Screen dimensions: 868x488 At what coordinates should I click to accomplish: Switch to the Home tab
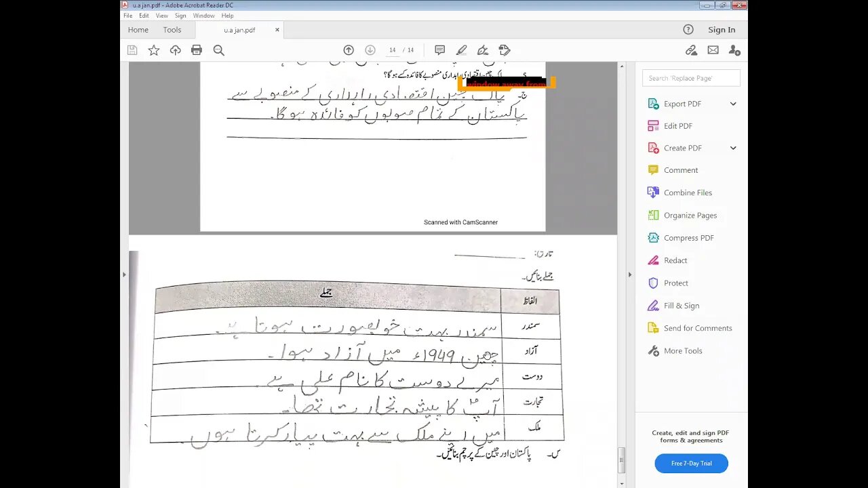138,30
